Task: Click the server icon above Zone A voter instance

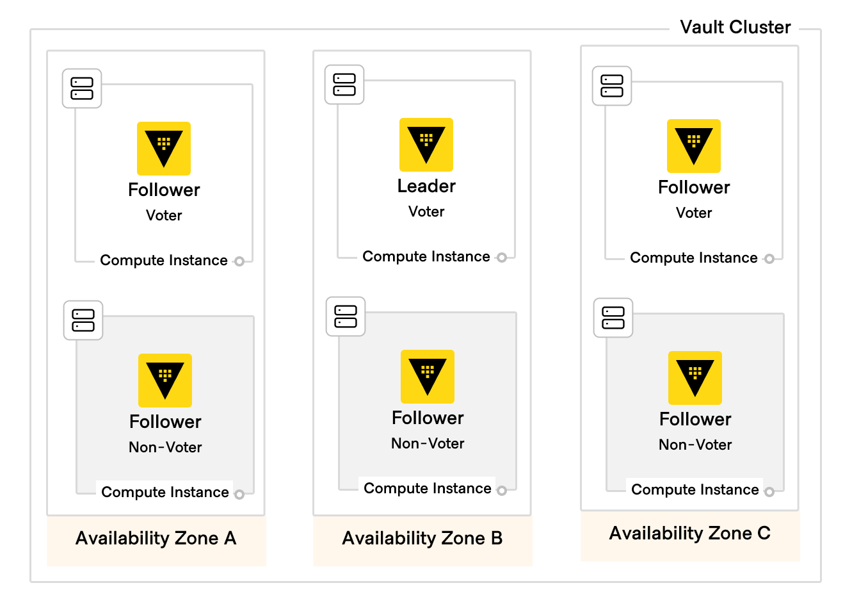Action: click(x=82, y=88)
